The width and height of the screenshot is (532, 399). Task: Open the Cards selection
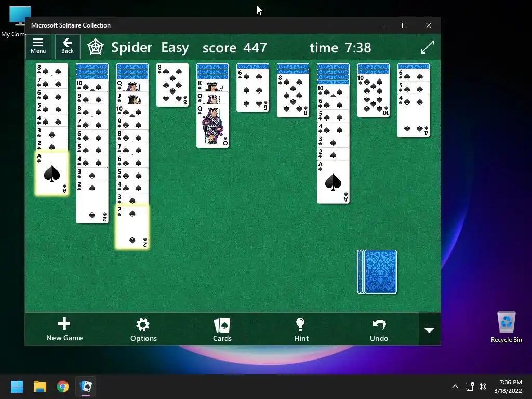click(222, 329)
